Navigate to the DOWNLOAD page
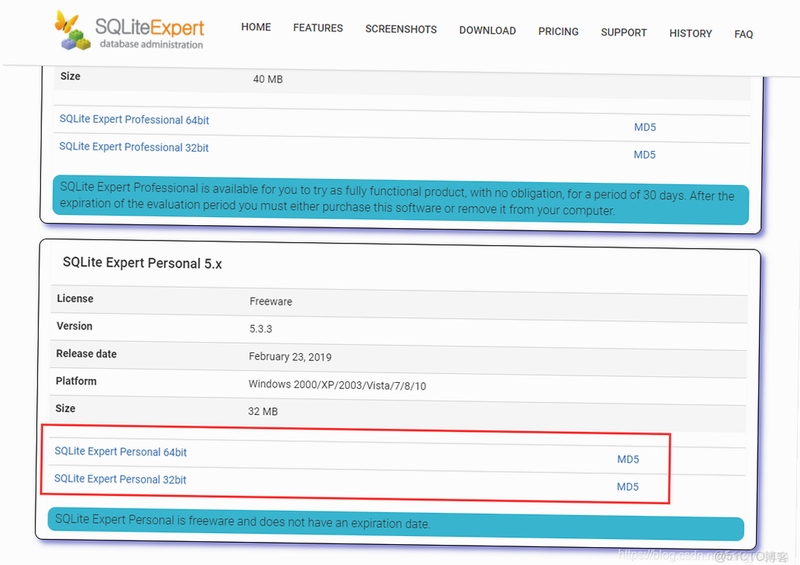Screen dimensions: 800x565 (487, 31)
